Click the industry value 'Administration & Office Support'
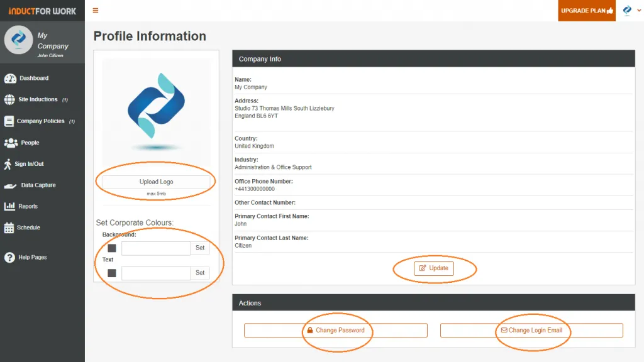 pyautogui.click(x=273, y=167)
